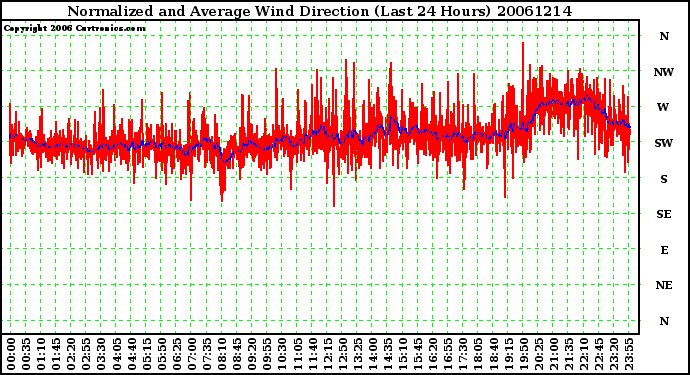Screen dimensions: 690x375
Task: Click the '18:40' time axis label
Action: click(494, 354)
